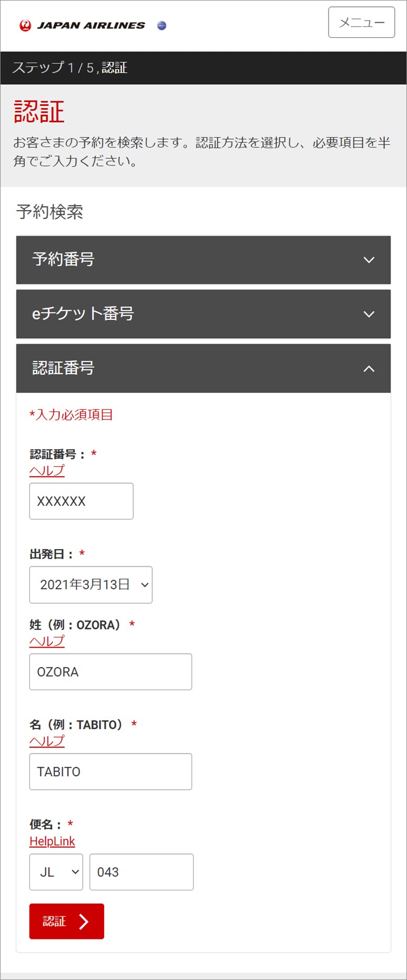Open the 2021年3月13日 date dropdown

click(91, 585)
